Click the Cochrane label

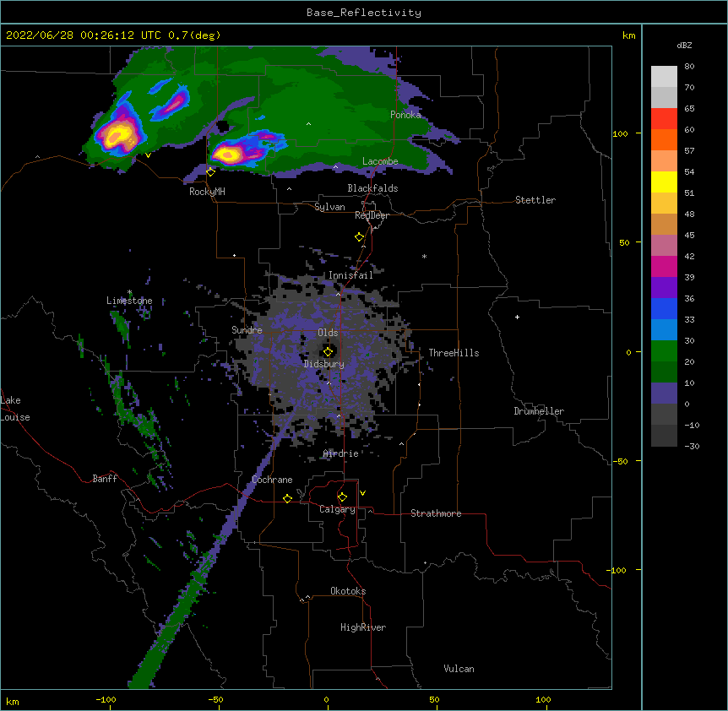pos(272,480)
